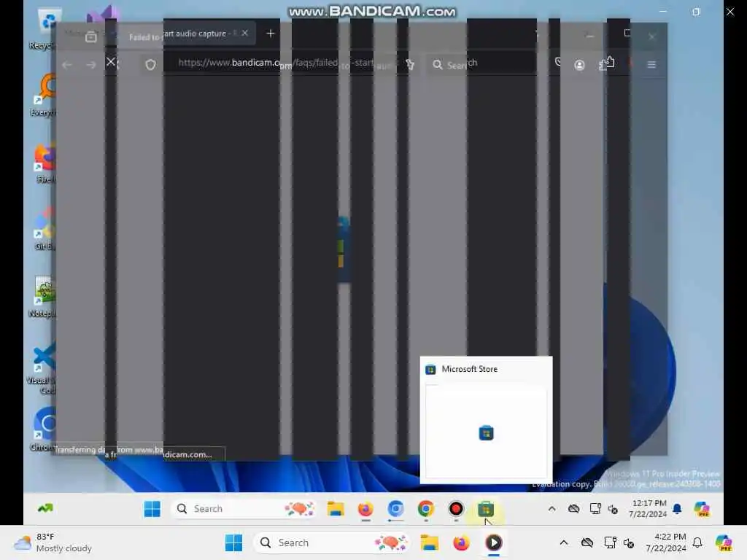Screen dimensions: 747x560
Task: Click the tracking protection shield icon
Action: [x=150, y=64]
